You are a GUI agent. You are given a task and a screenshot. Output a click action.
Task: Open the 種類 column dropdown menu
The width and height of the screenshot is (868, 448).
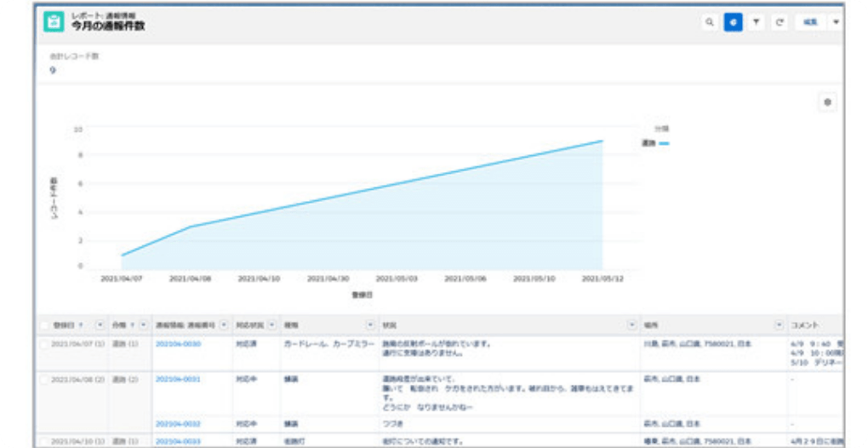pyautogui.click(x=370, y=325)
